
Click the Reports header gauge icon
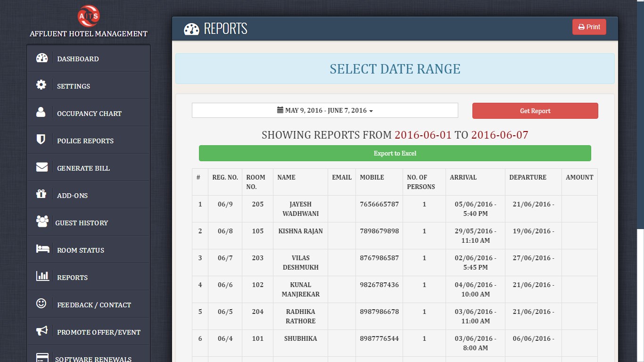click(x=191, y=29)
